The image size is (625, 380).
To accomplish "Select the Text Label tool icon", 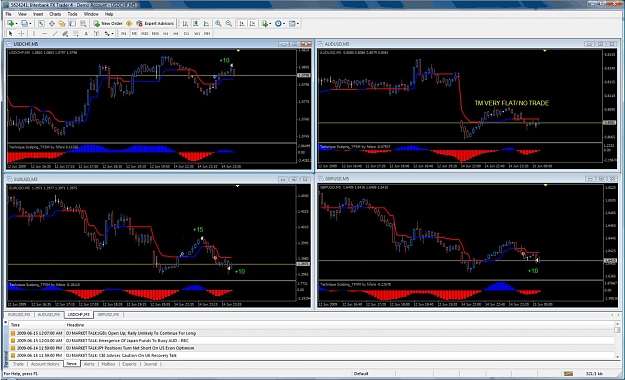I will coord(96,33).
